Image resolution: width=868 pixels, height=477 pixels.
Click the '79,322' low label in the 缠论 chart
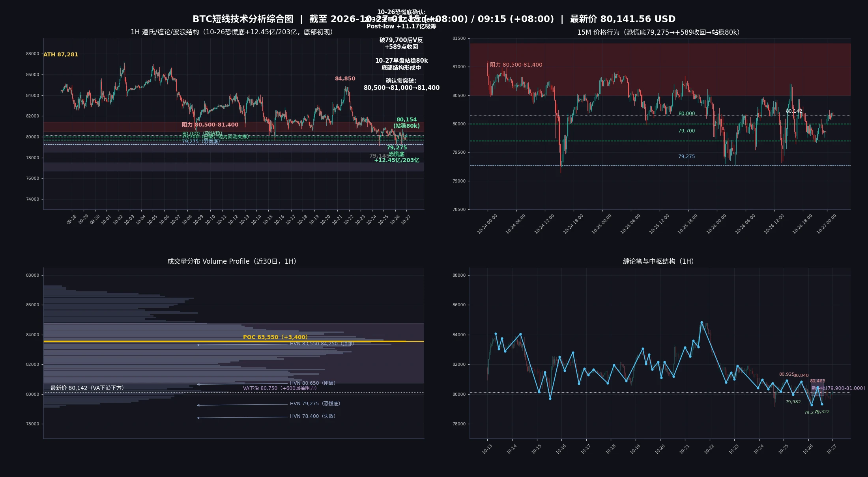[822, 412]
